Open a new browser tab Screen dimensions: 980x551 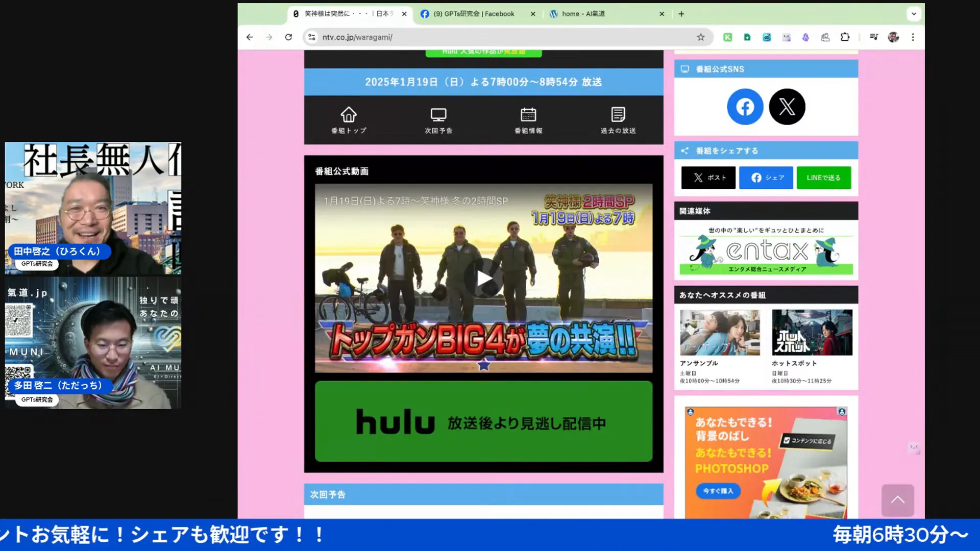click(681, 14)
